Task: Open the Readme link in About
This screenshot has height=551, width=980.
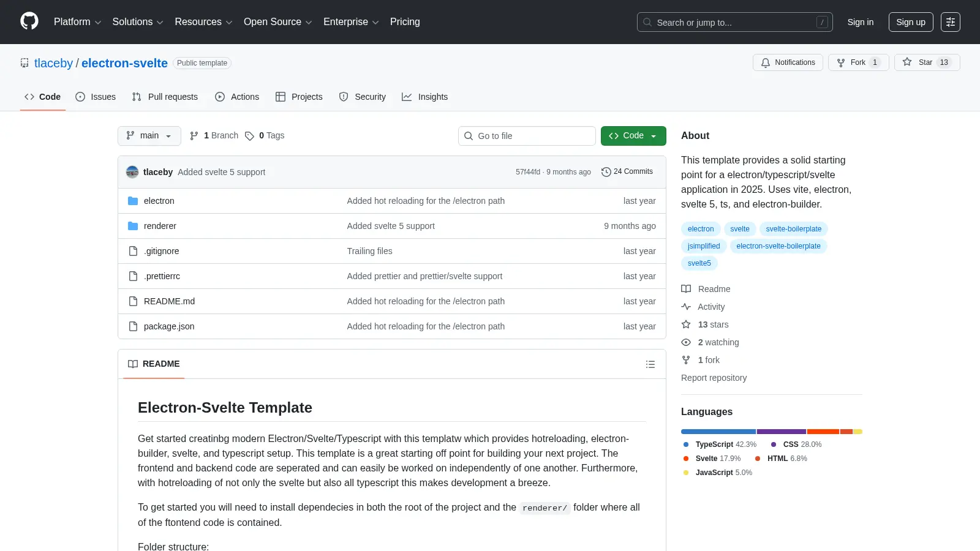Action: (x=706, y=289)
